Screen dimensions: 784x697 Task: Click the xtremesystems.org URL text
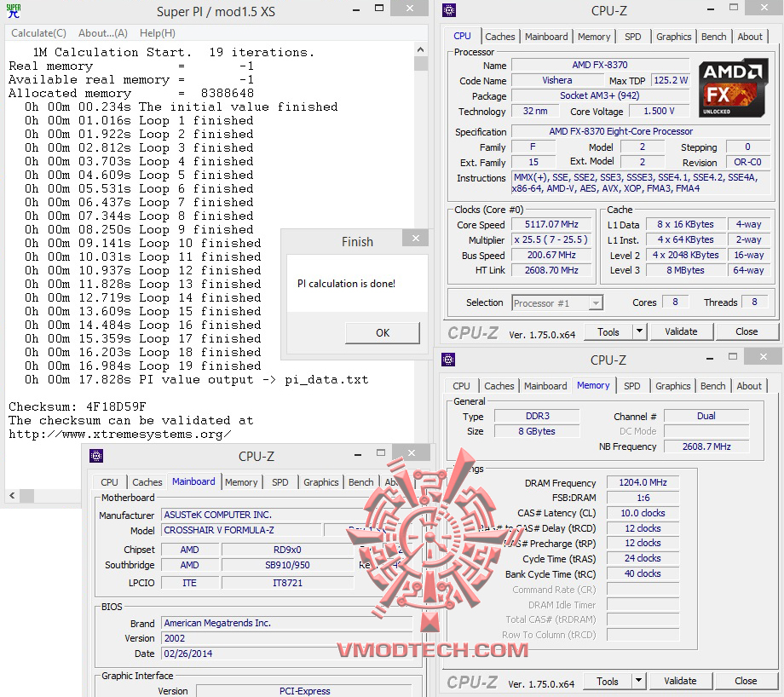(120, 434)
